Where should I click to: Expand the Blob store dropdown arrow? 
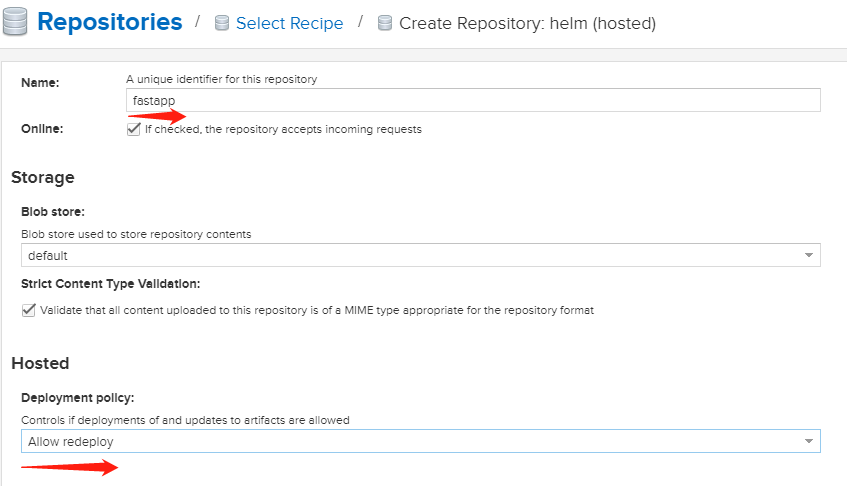click(x=809, y=255)
